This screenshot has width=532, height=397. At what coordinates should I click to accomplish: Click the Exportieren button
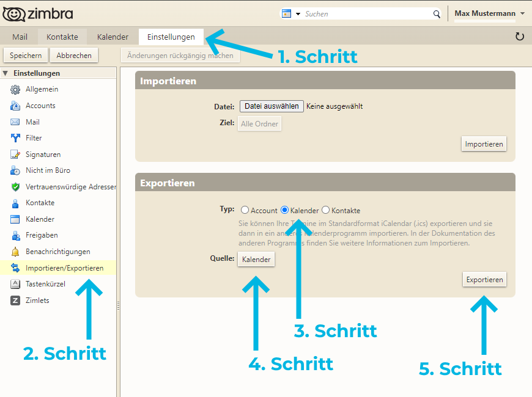(484, 280)
